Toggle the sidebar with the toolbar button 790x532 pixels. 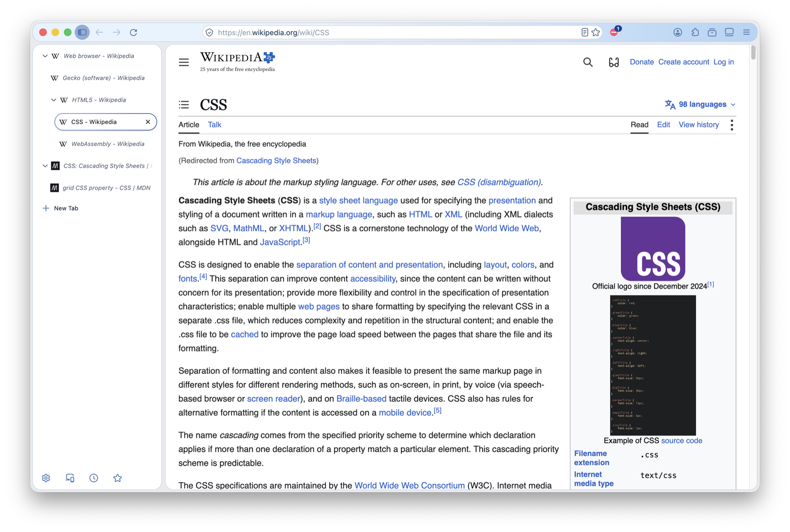coord(82,32)
